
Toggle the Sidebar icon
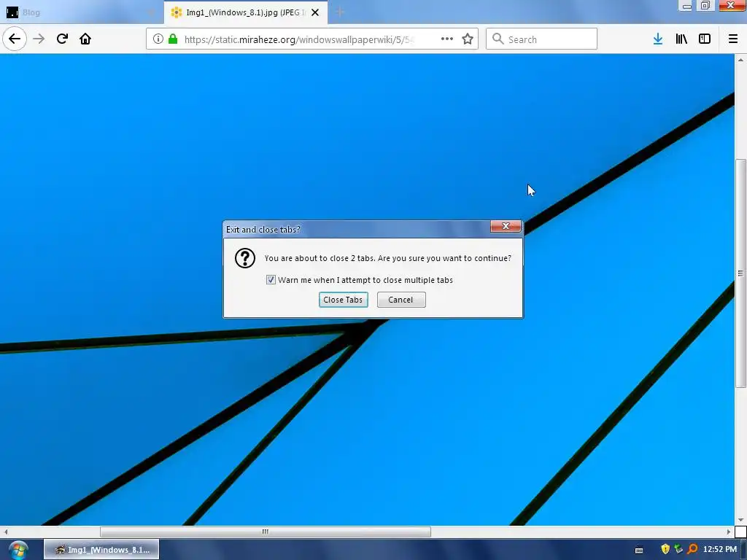pos(705,39)
